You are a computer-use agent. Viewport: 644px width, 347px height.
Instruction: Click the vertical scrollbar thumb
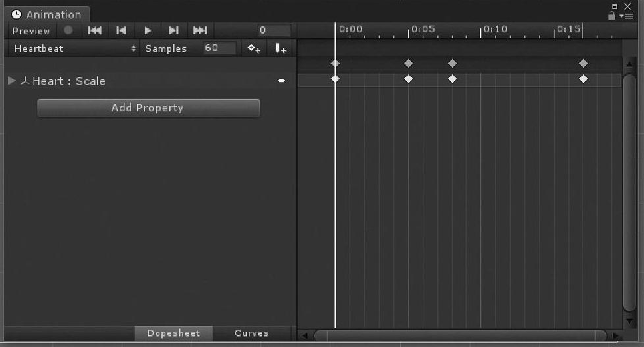pyautogui.click(x=630, y=192)
